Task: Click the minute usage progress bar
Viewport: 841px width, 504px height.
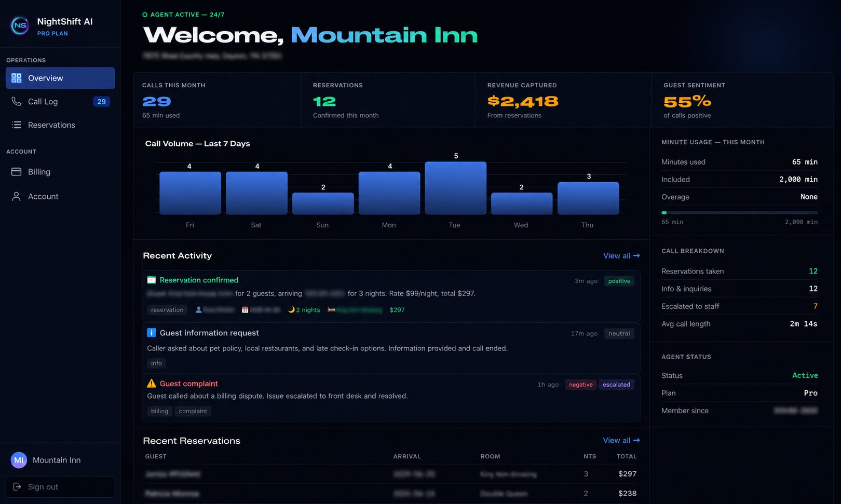Action: tap(739, 212)
